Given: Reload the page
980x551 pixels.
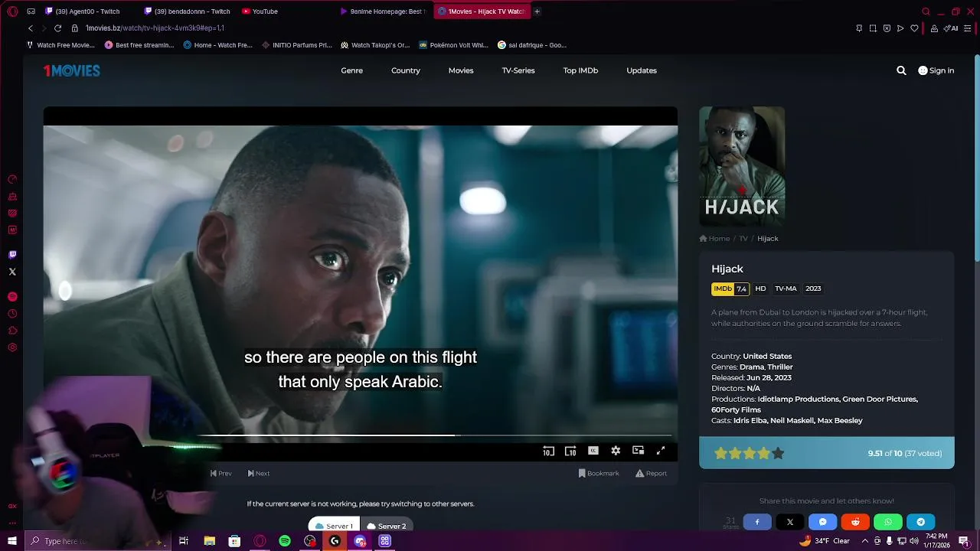Looking at the screenshot, I should 57,28.
